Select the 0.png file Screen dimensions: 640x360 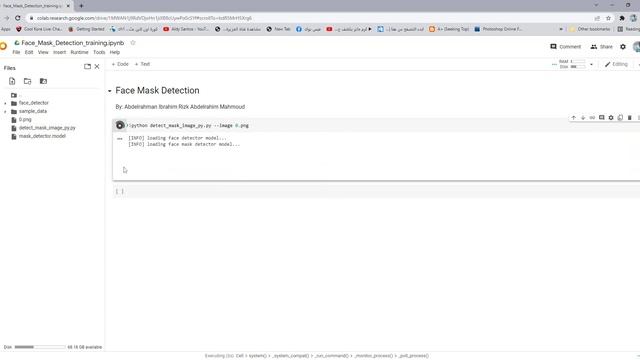tap(25, 120)
